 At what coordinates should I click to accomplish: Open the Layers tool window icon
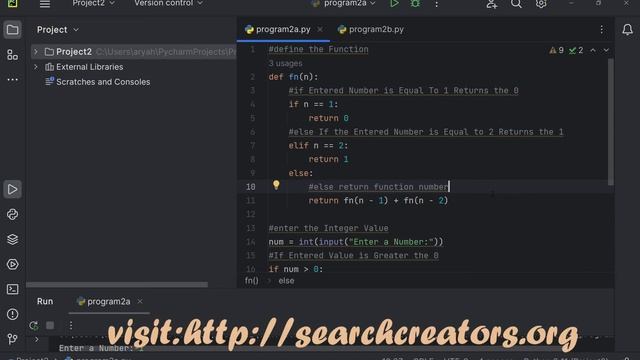pos(13,239)
